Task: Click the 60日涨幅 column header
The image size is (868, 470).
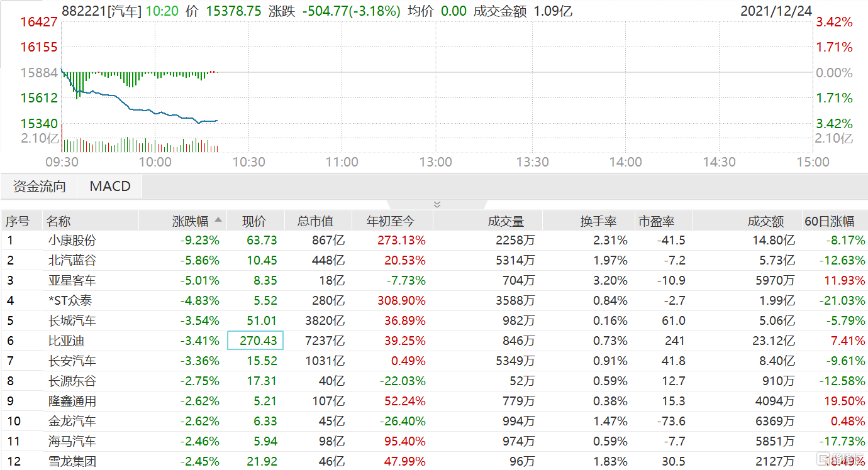Action: pos(830,221)
